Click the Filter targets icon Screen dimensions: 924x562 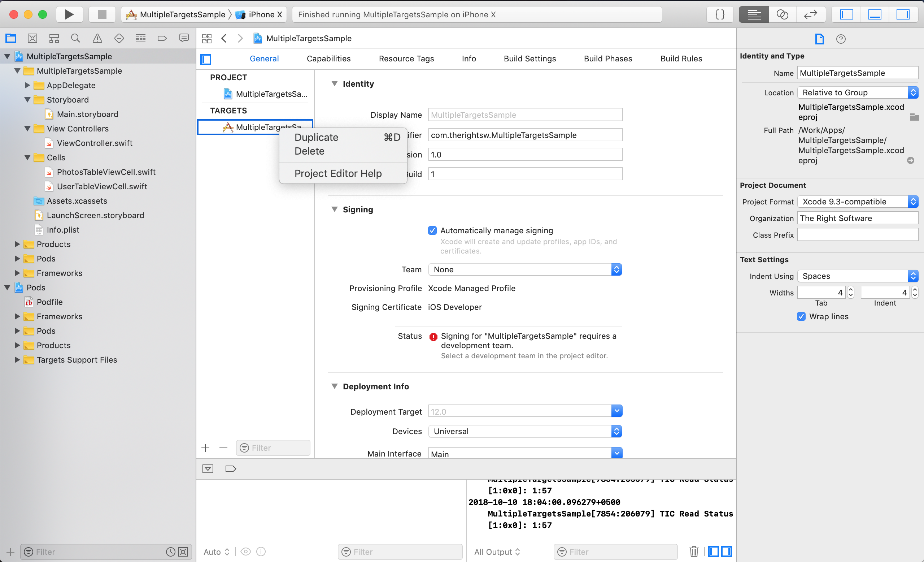(x=244, y=448)
